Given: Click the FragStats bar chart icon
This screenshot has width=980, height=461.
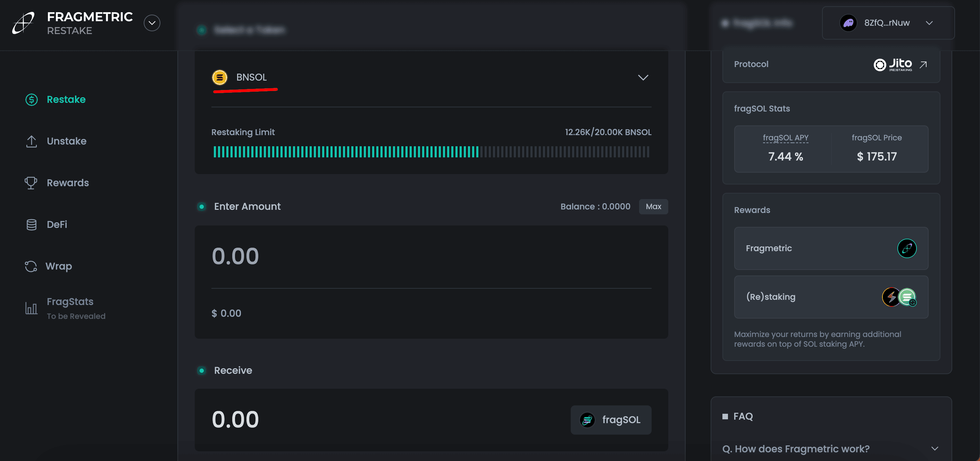Looking at the screenshot, I should 31,308.
